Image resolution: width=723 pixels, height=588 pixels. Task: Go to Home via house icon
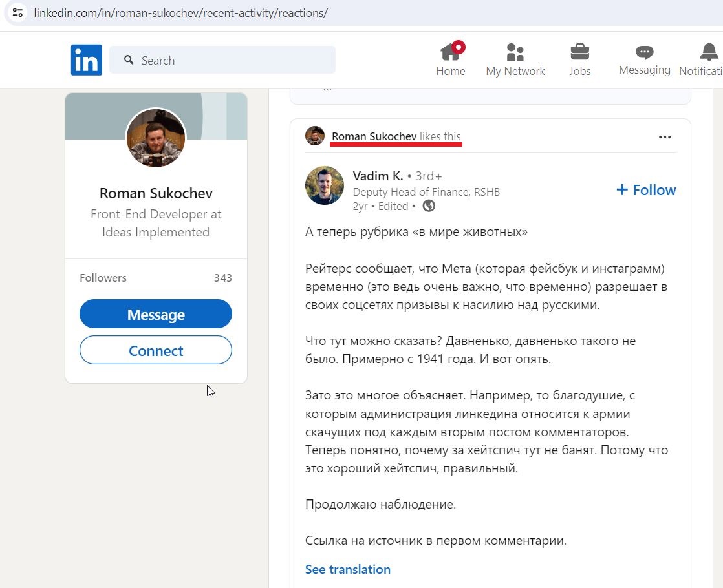pyautogui.click(x=451, y=52)
